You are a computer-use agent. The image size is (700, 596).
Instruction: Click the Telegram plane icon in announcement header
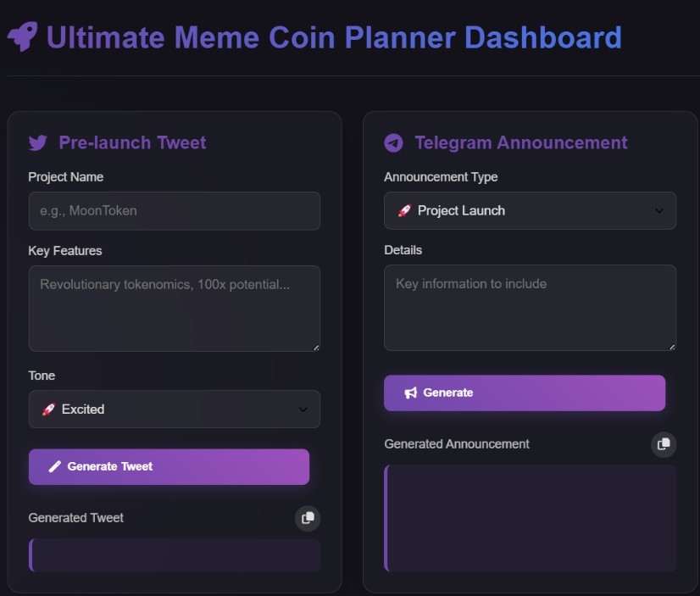(393, 142)
